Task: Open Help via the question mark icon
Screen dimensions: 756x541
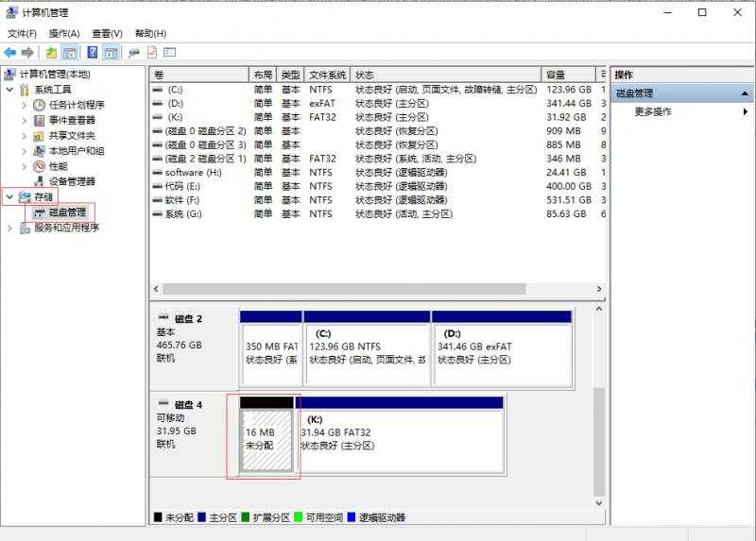Action: [93, 53]
